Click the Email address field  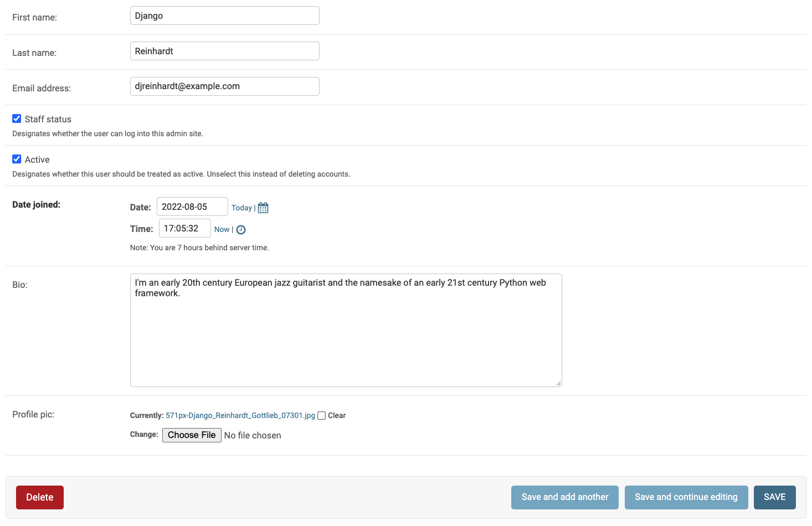(224, 86)
